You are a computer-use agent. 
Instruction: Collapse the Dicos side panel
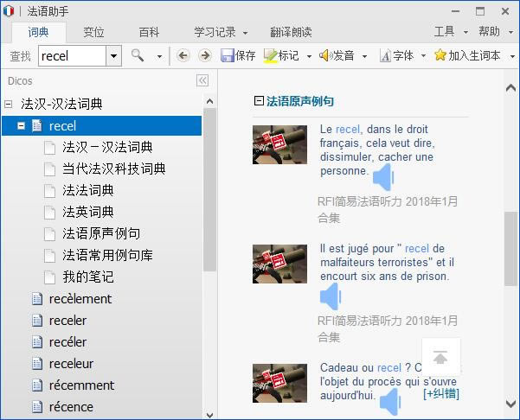202,80
